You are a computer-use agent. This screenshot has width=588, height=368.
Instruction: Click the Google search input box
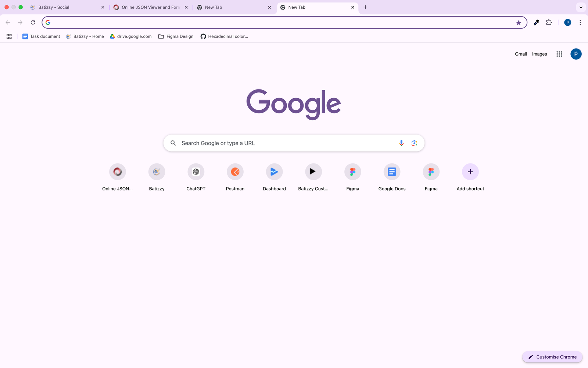(287, 143)
